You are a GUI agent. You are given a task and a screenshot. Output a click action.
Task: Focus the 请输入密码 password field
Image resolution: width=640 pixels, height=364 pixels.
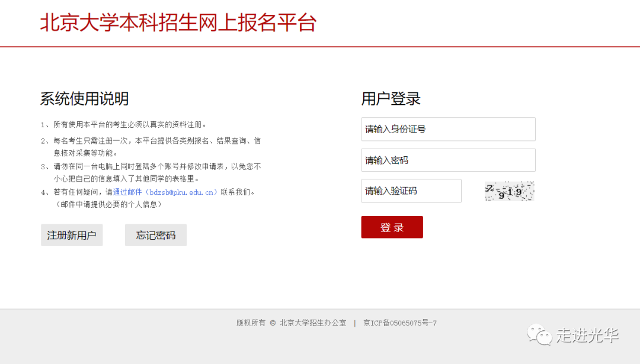pos(448,160)
